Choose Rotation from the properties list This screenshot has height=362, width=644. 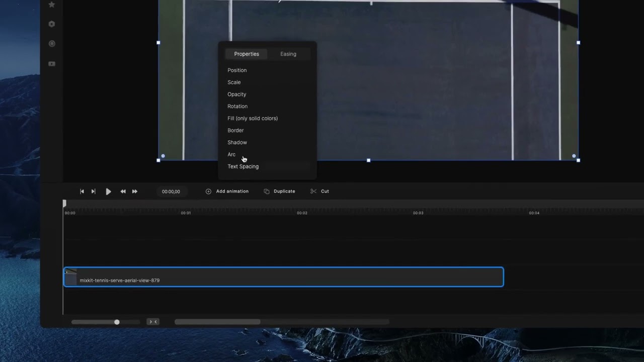pyautogui.click(x=237, y=107)
